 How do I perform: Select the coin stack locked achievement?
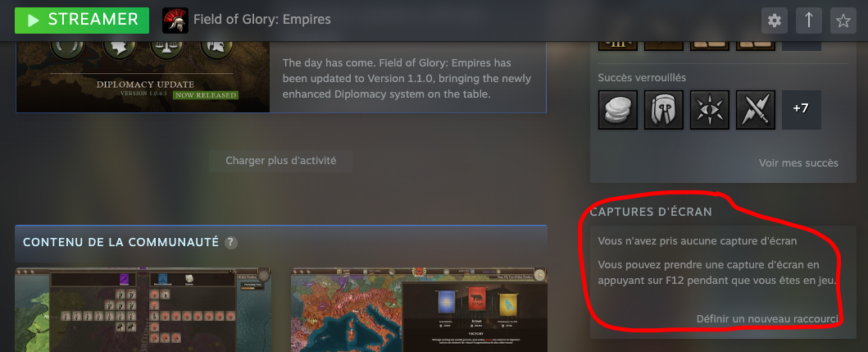(618, 110)
